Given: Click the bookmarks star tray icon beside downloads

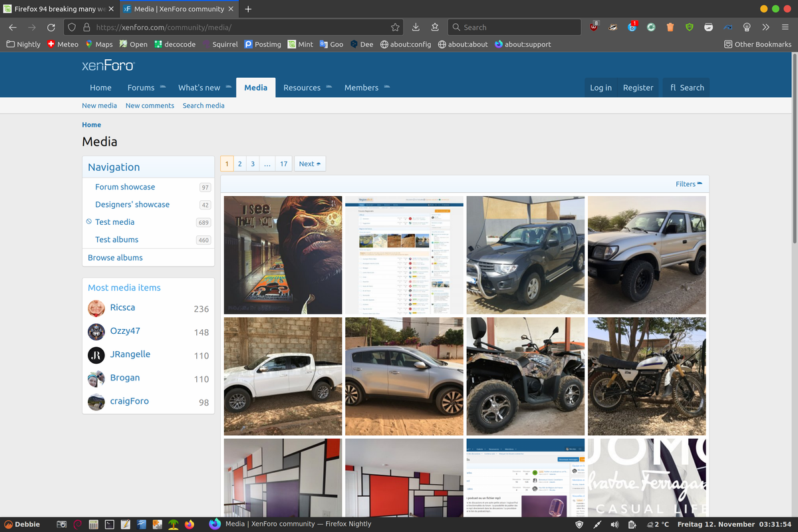Looking at the screenshot, I should 435,27.
